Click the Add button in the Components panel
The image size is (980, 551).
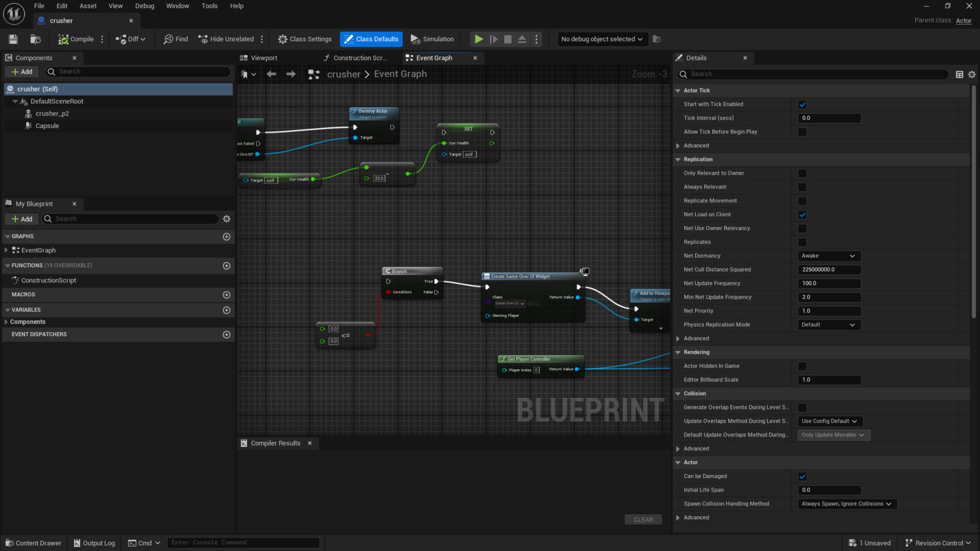point(22,72)
